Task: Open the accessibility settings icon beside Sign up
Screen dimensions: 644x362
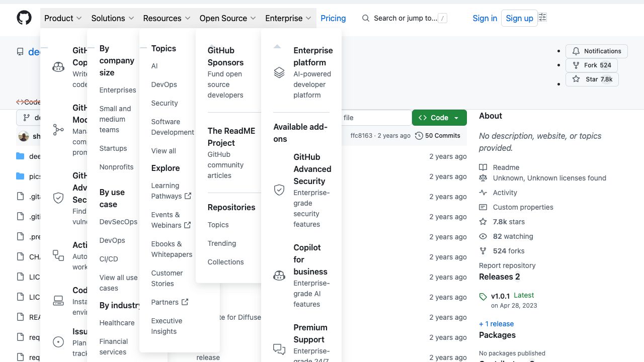Action: click(x=542, y=18)
